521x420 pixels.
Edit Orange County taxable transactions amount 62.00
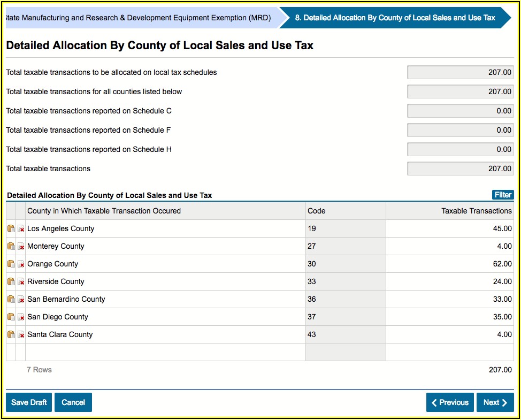tap(449, 264)
